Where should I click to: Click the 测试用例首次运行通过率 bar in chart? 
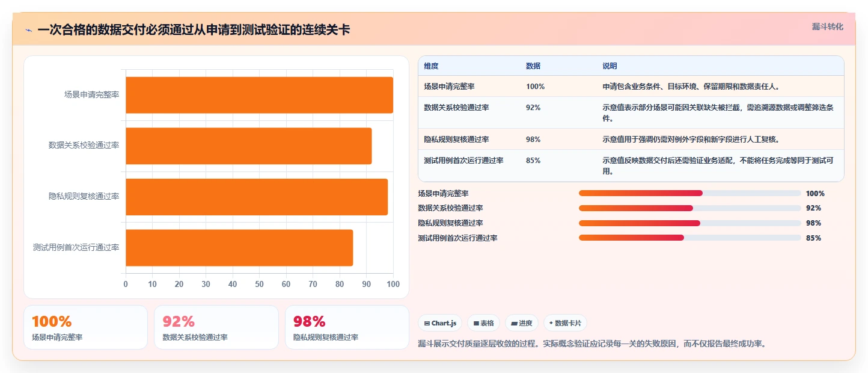(239, 247)
